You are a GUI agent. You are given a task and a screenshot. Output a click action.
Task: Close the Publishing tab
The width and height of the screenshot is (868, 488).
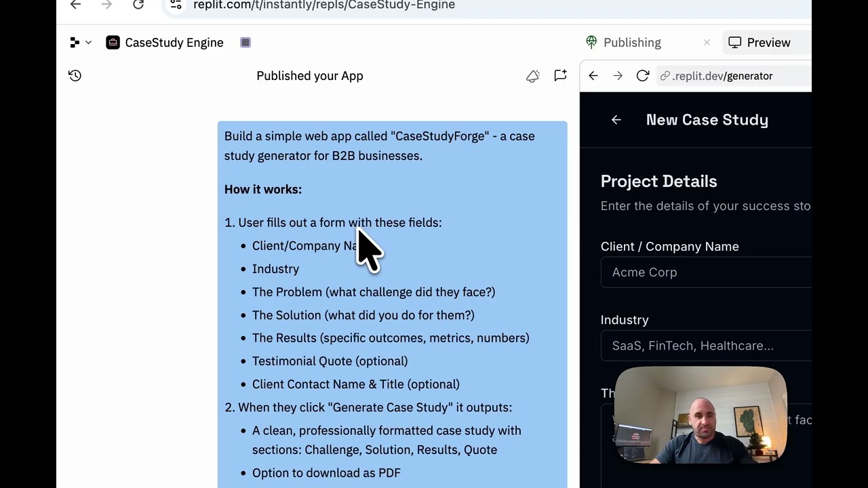click(x=707, y=43)
